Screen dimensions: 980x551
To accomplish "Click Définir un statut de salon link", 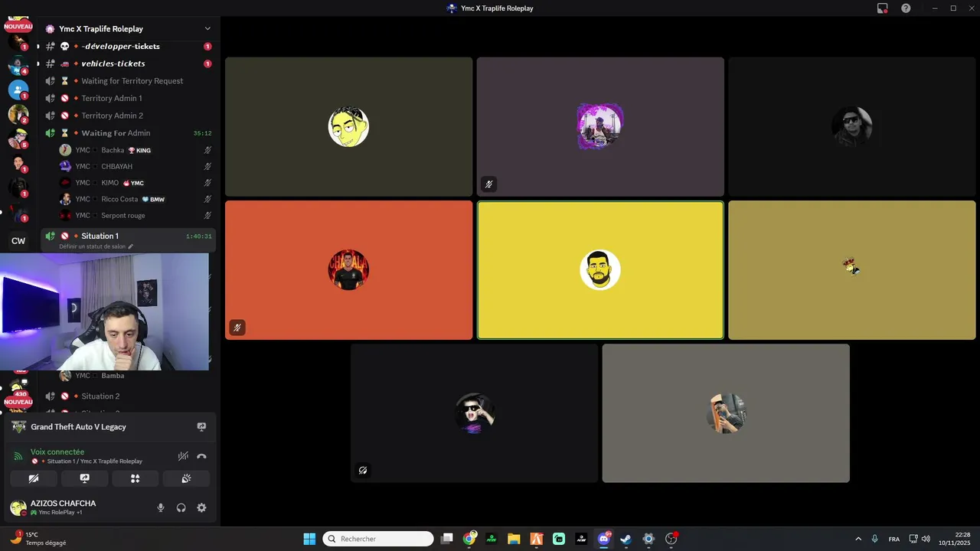I will pyautogui.click(x=96, y=246).
